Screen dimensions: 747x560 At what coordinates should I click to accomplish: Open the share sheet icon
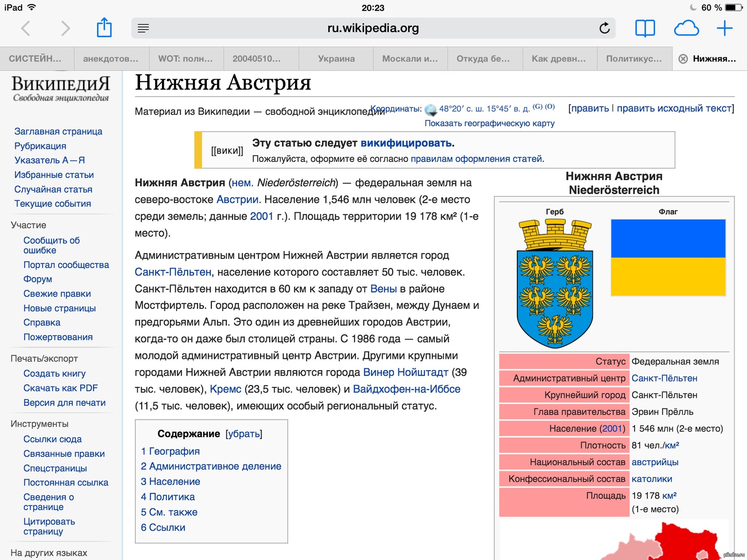pos(104,27)
